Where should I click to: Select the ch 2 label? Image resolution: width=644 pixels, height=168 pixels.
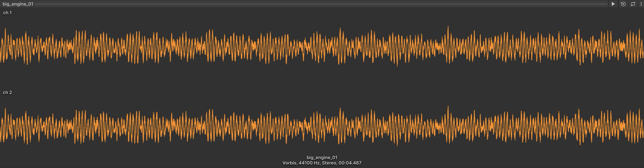7,93
